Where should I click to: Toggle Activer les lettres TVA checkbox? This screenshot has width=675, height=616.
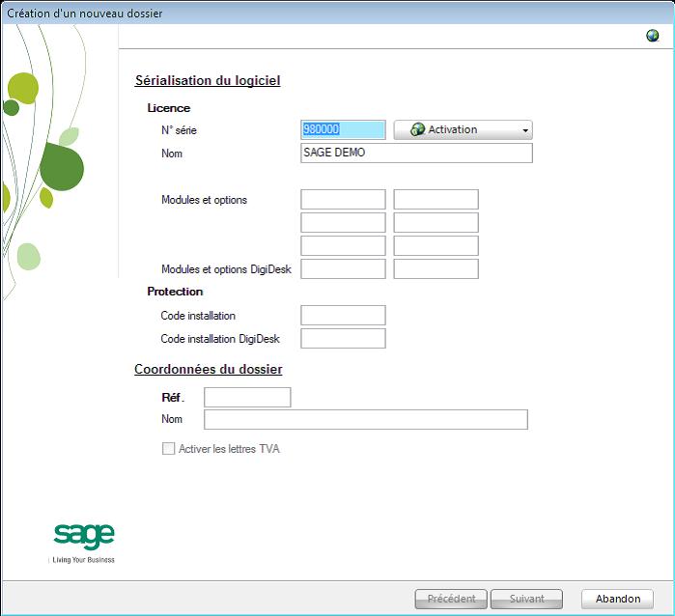(x=168, y=449)
